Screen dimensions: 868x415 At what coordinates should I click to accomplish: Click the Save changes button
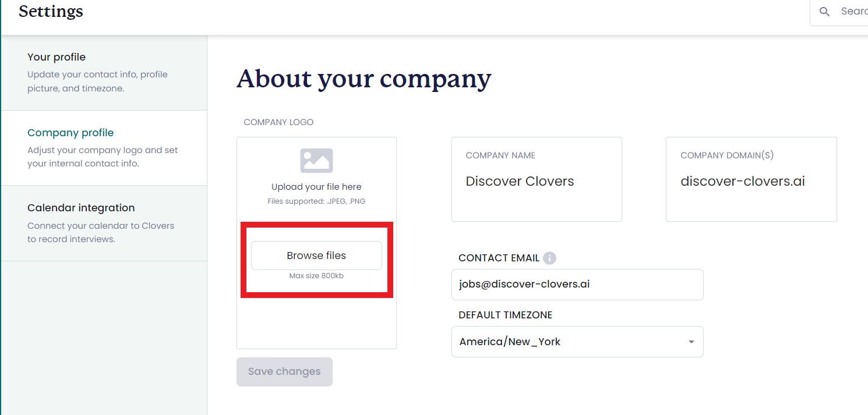[x=284, y=372]
